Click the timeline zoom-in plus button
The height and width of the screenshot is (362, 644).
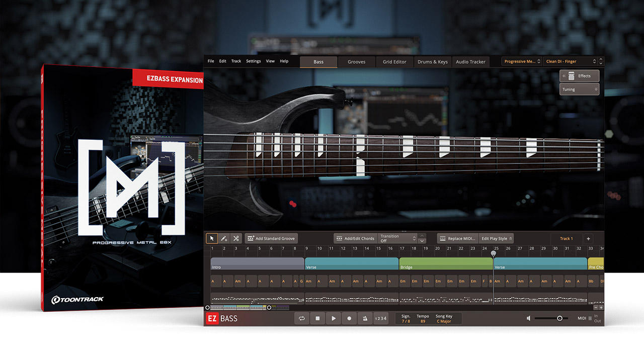pyautogui.click(x=601, y=307)
